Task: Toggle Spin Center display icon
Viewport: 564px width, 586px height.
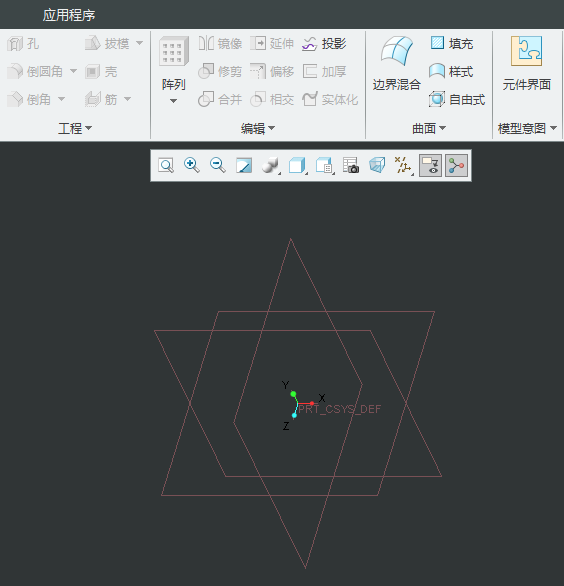Action: [x=456, y=165]
